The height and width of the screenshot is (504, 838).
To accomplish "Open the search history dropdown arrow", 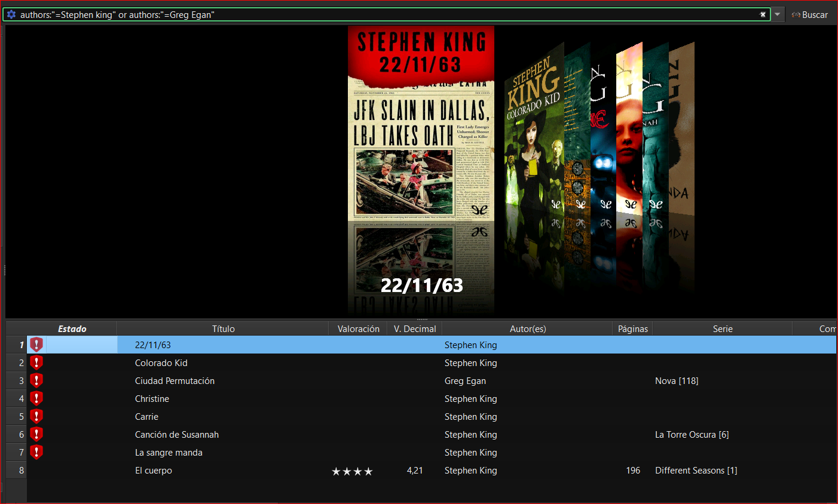I will (777, 14).
